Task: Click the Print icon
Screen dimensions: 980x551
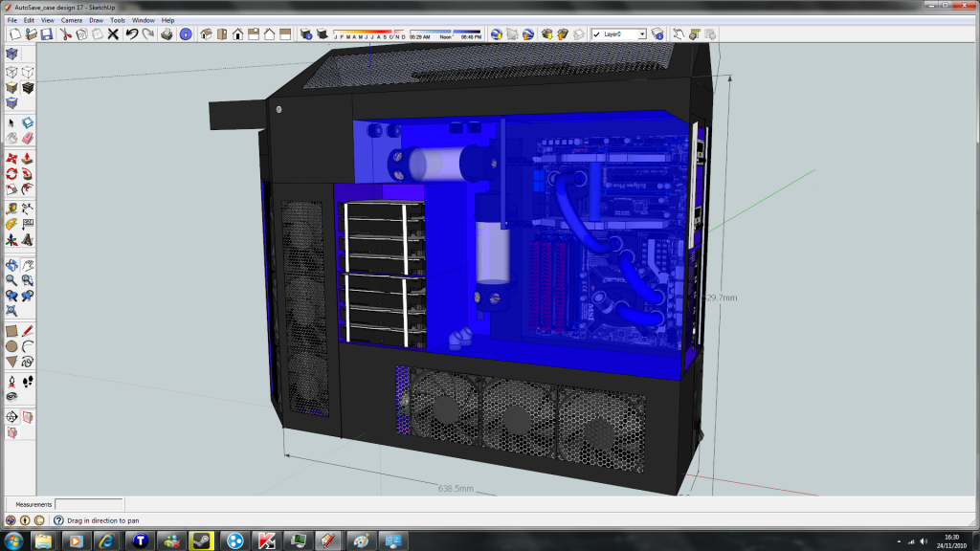Action: [x=167, y=34]
